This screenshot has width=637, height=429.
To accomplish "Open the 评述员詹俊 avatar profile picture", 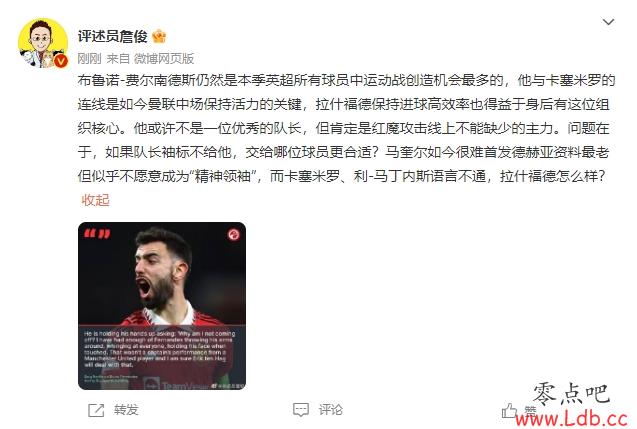I will [x=43, y=43].
